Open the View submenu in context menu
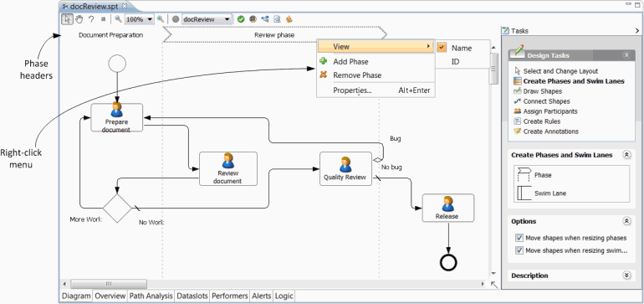 pos(376,47)
